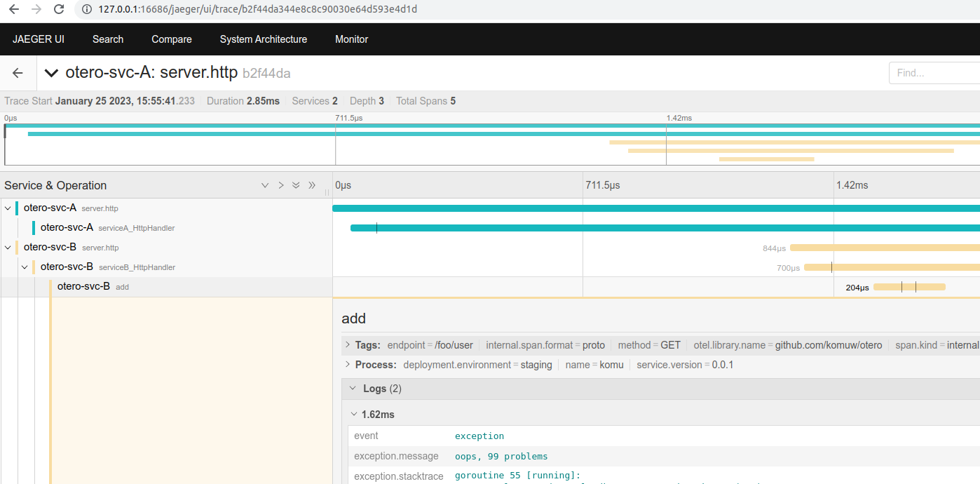This screenshot has width=980, height=484.
Task: Expand the Process section
Action: pyautogui.click(x=346, y=365)
